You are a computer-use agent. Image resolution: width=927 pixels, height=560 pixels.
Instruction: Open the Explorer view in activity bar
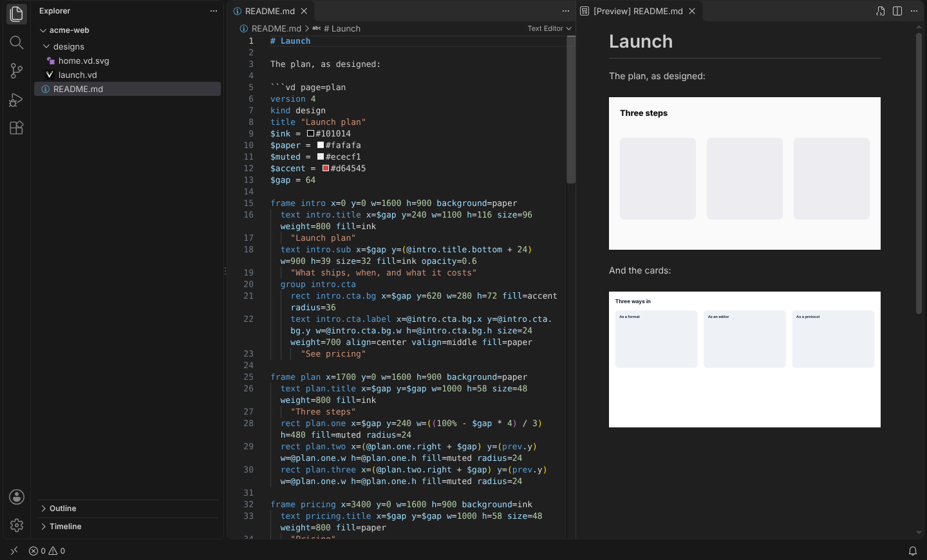(17, 14)
